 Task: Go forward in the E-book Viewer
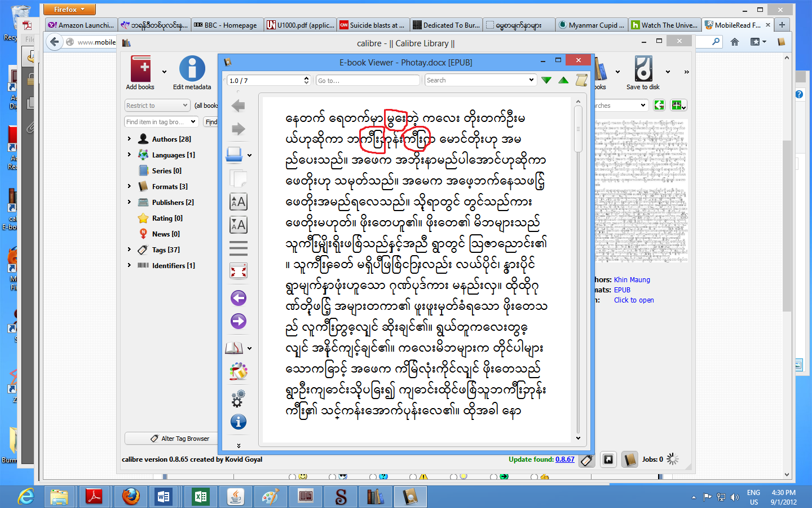(239, 129)
